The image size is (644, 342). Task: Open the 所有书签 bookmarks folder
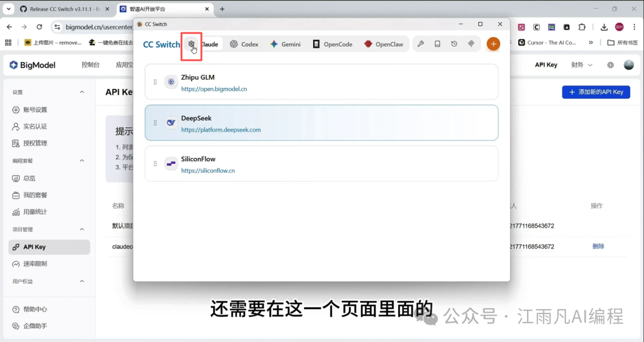623,42
